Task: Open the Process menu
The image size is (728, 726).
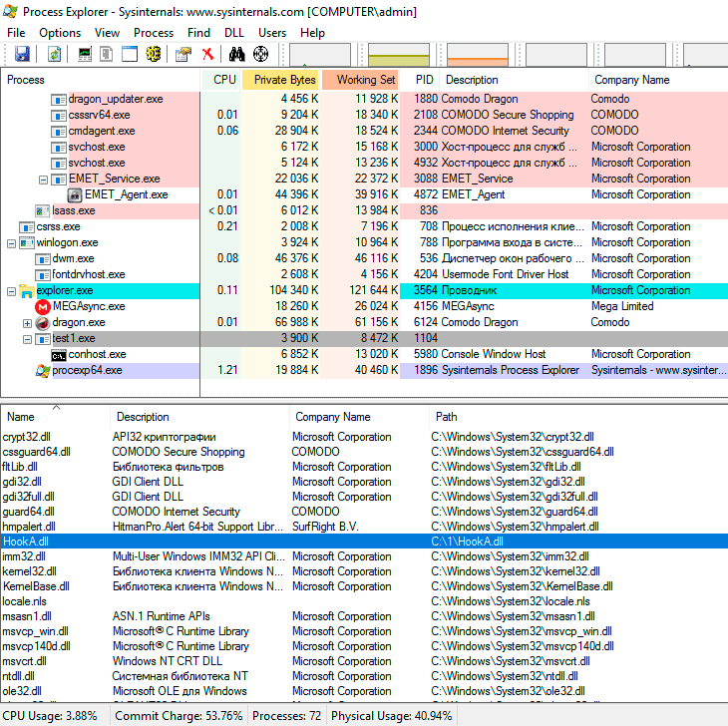Action: point(154,33)
